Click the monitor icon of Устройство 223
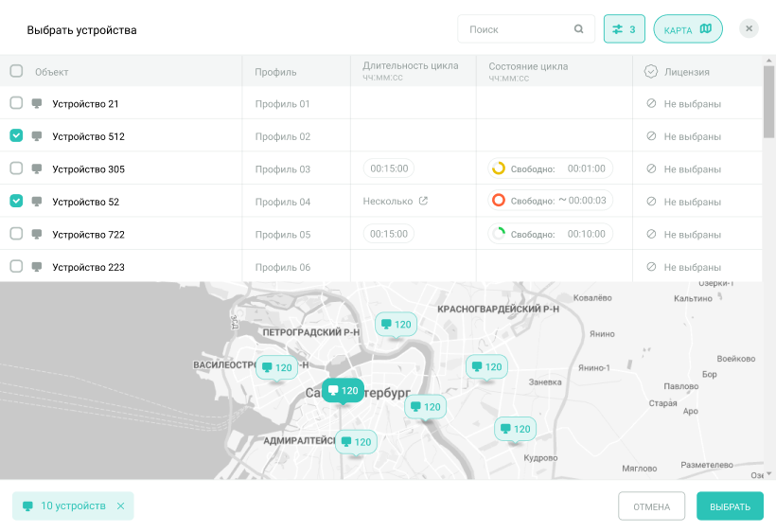776x532 pixels. (x=37, y=267)
